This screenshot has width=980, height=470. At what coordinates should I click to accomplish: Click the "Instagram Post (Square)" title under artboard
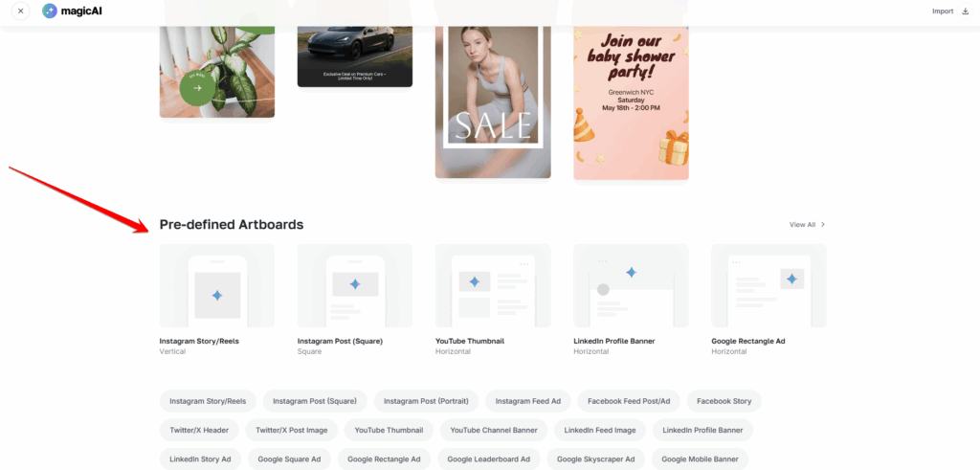(340, 341)
